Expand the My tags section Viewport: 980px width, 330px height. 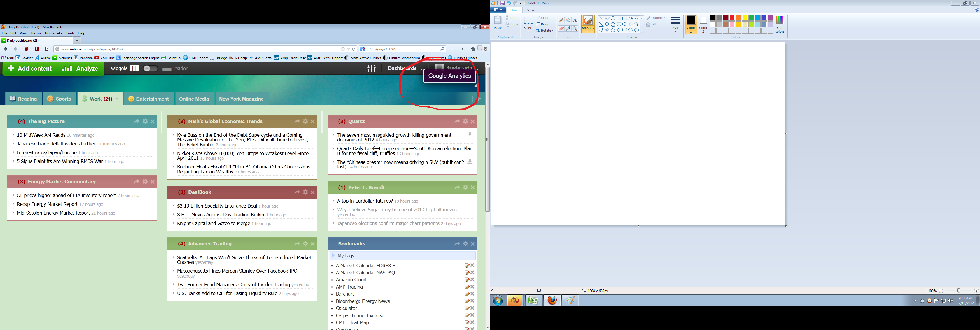[345, 256]
